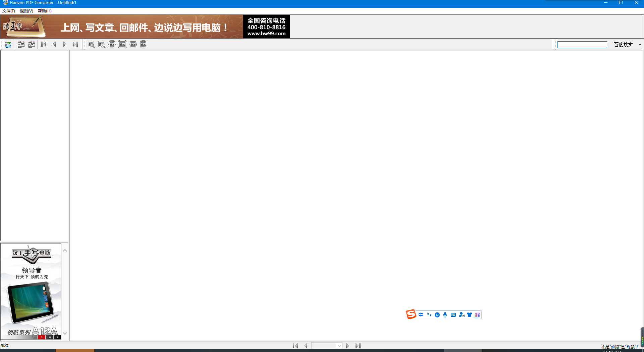Open the 文件(F) menu
Screen dimensions: 644x352
(9, 11)
